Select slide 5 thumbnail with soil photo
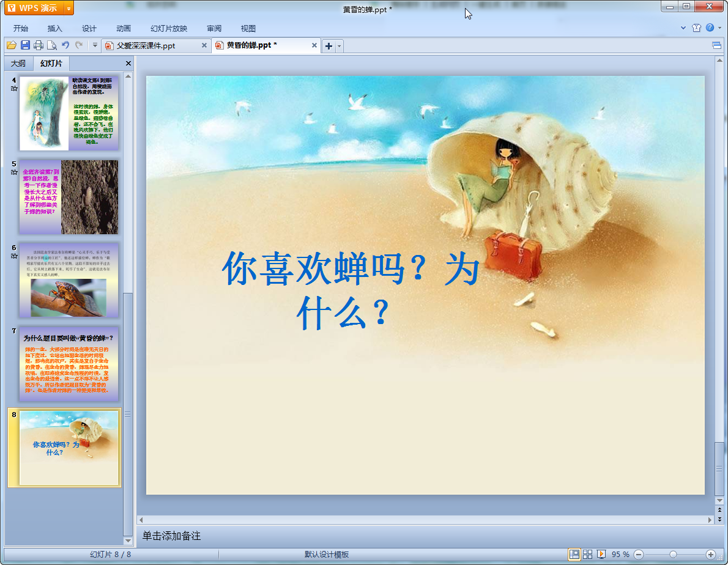728x565 pixels. [69, 197]
